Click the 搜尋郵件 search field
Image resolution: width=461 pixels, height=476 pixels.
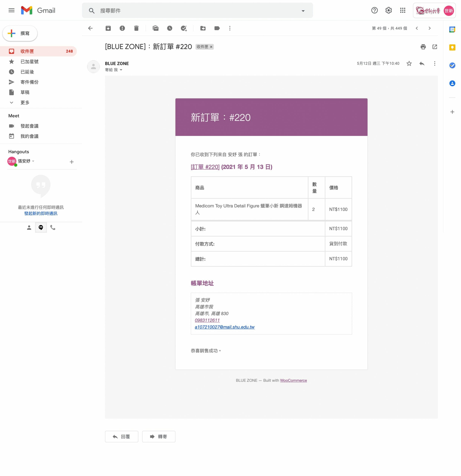(x=194, y=11)
